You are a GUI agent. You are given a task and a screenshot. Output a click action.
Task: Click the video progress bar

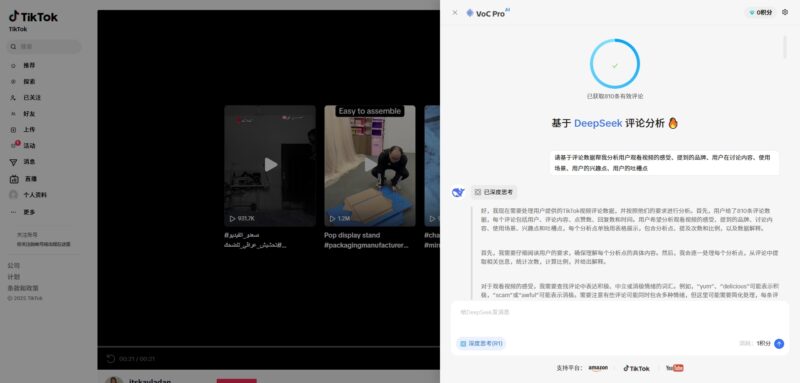point(268,347)
